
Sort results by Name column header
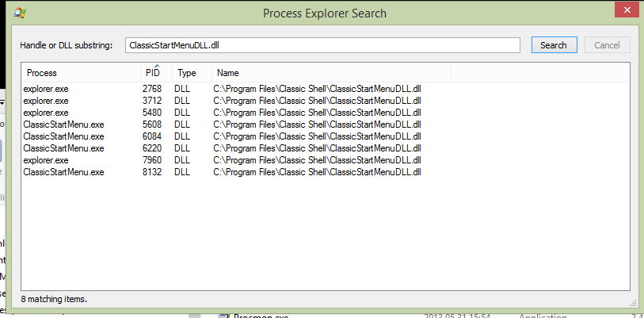pyautogui.click(x=331, y=73)
